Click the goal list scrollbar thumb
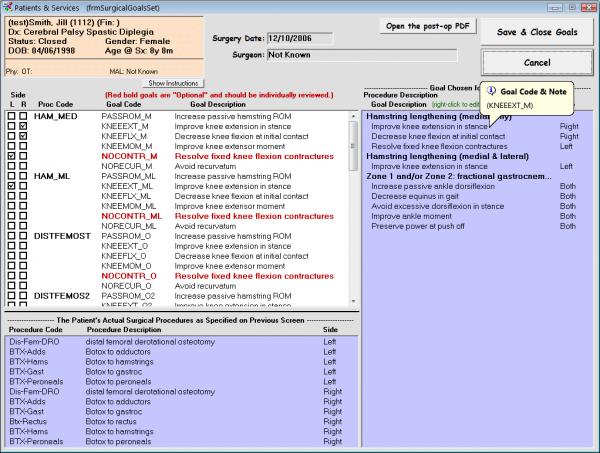Viewport: 600px width, 453px height. 353,145
